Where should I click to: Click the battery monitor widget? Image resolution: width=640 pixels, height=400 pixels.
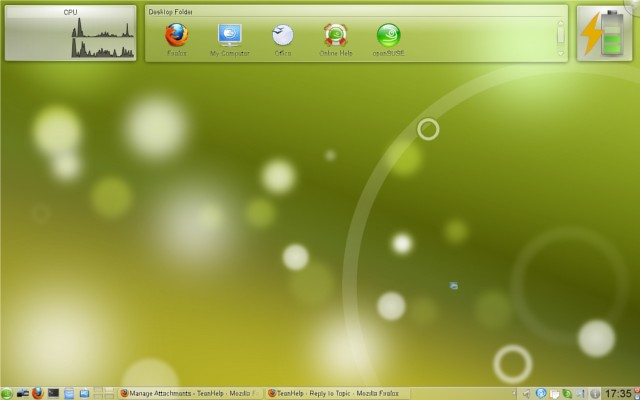(604, 33)
